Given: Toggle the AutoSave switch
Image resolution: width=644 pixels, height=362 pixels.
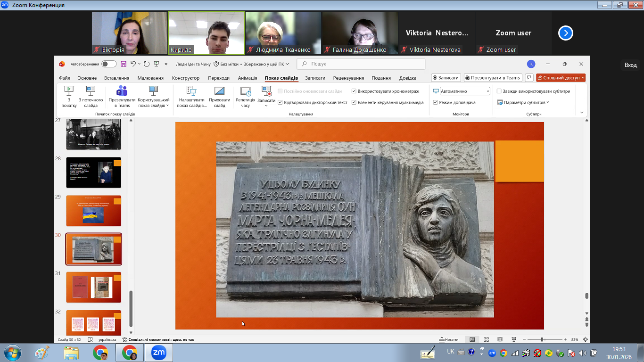Looking at the screenshot, I should 109,64.
